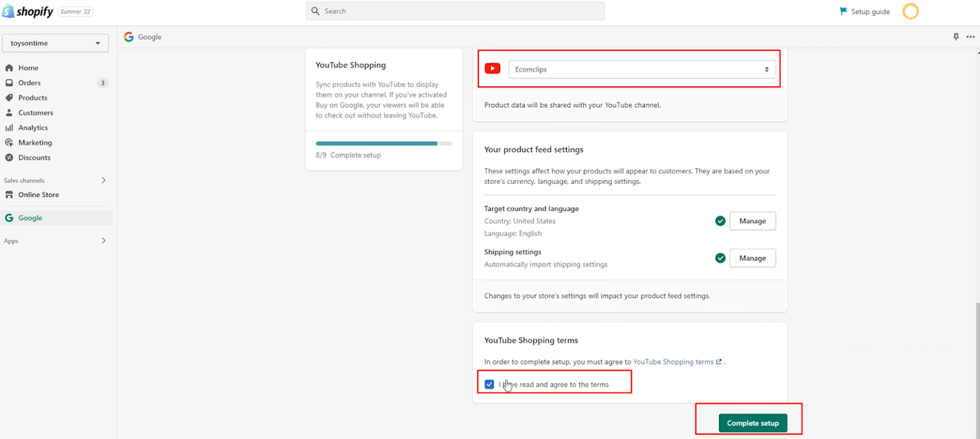The width and height of the screenshot is (980, 439).
Task: Select the Google sales channel icon
Action: (x=10, y=218)
